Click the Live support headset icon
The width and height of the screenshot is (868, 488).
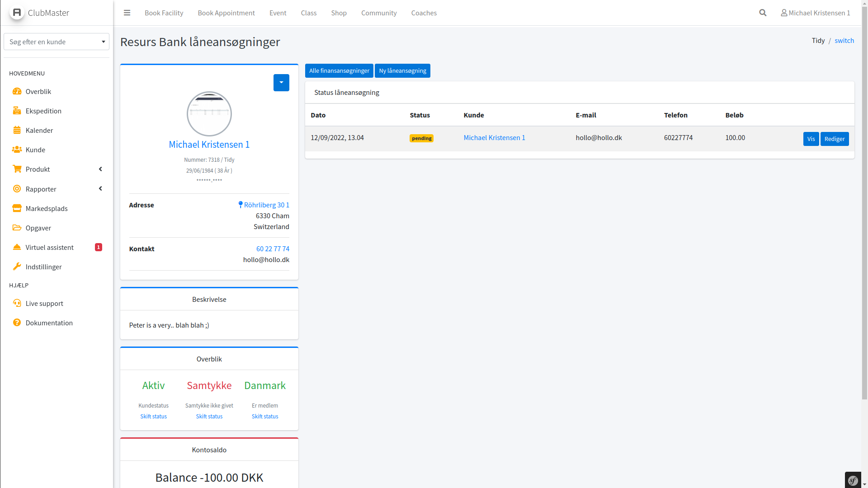point(17,303)
